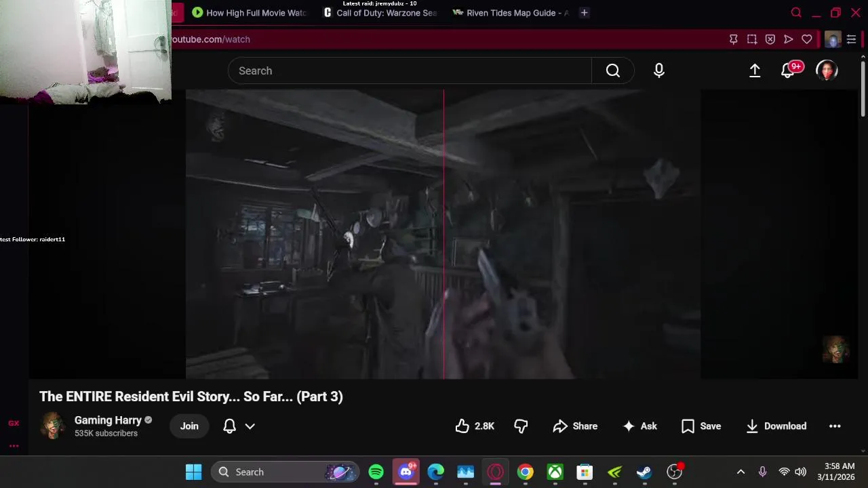This screenshot has height=488, width=868.
Task: Share the Resident Evil video
Action: click(575, 426)
